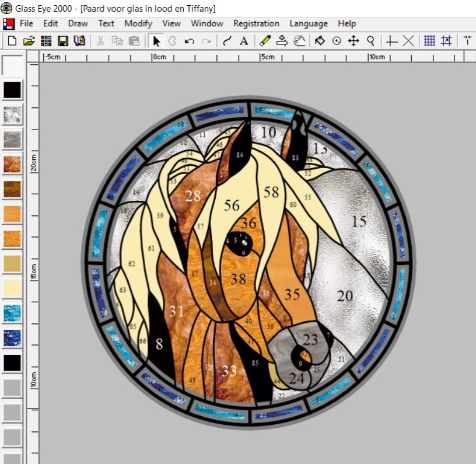Open the Modify menu
The width and height of the screenshot is (476, 464).
coord(138,23)
